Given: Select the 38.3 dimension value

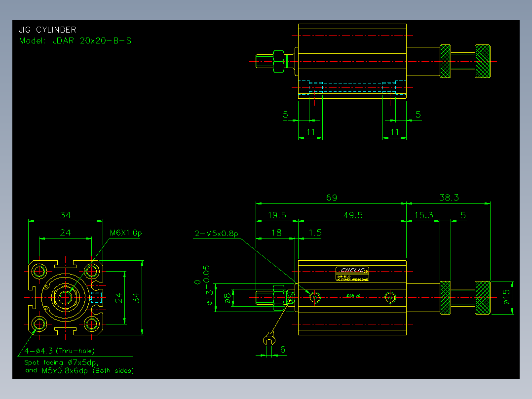Looking at the screenshot, I should point(449,198).
